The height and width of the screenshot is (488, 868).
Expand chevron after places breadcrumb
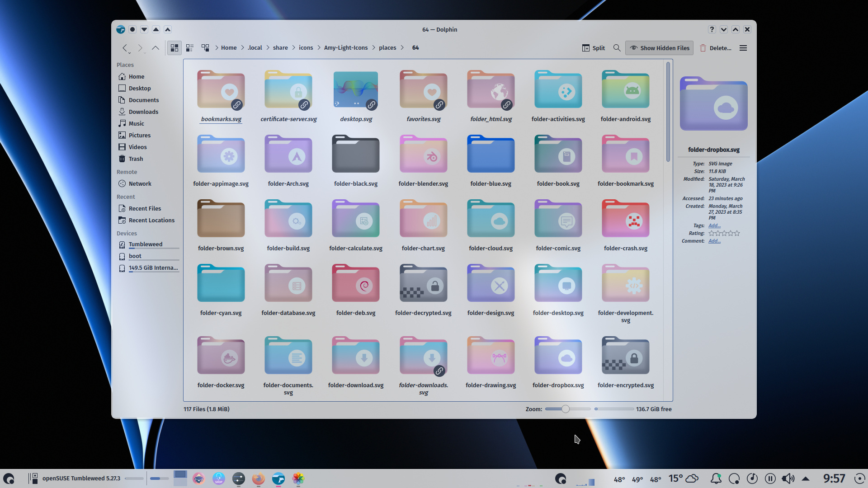pyautogui.click(x=402, y=48)
